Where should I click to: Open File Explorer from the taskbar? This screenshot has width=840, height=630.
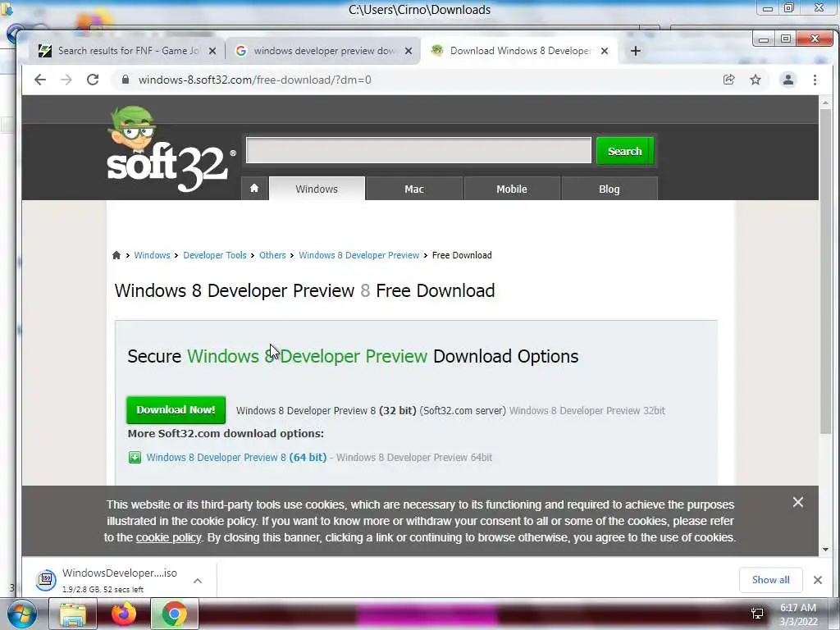(x=73, y=614)
